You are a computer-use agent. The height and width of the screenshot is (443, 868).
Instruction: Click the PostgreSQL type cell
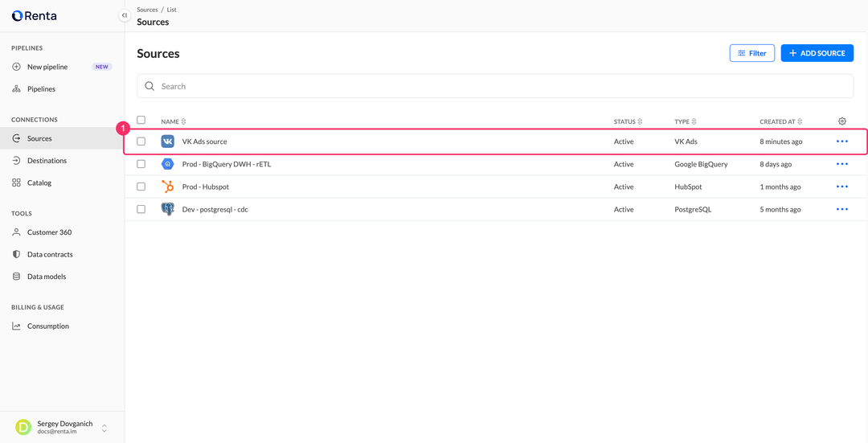point(693,209)
